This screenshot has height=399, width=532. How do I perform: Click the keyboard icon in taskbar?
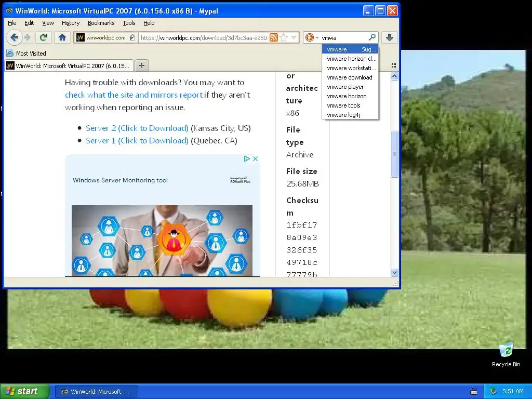pyautogui.click(x=474, y=392)
